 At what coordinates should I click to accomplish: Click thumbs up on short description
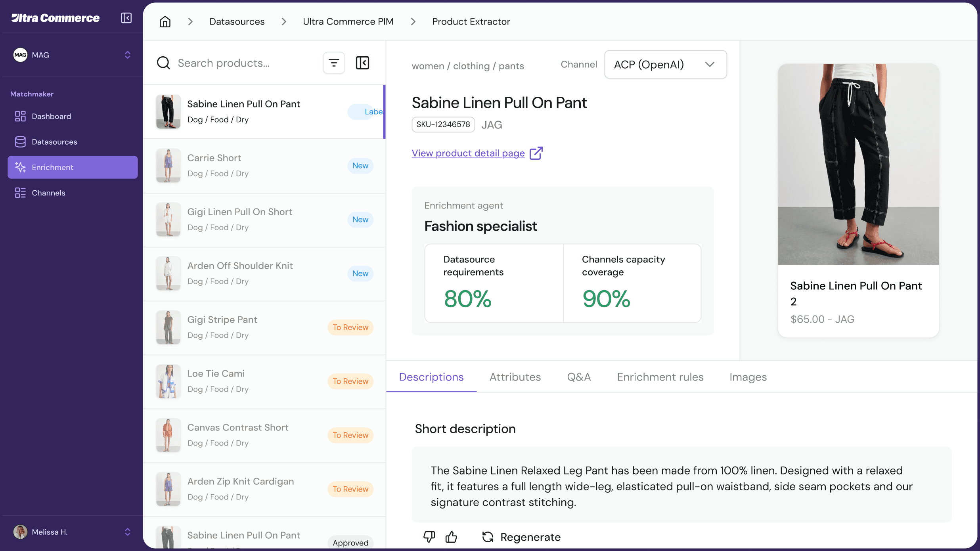[x=451, y=537]
